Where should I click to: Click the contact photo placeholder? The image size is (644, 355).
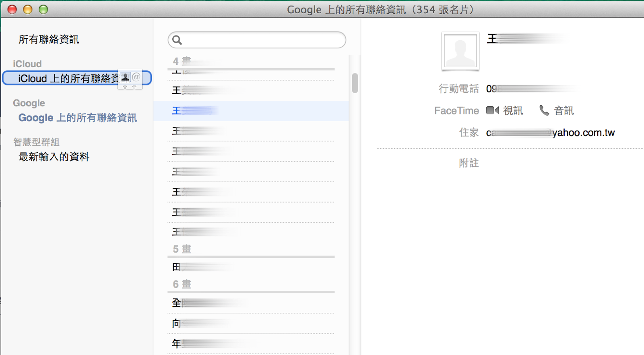click(460, 51)
